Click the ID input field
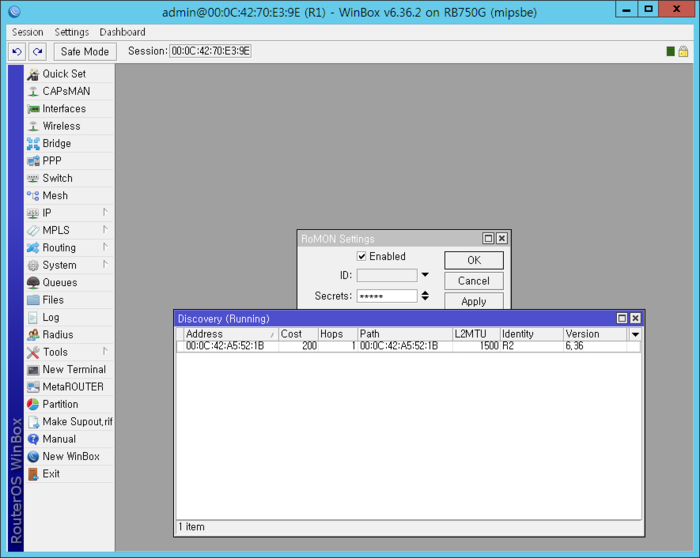 coord(387,275)
